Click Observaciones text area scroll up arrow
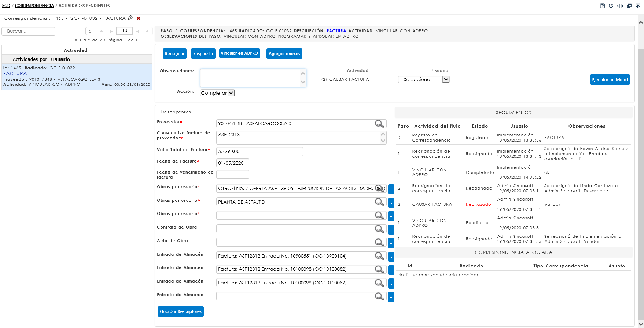The height and width of the screenshot is (328, 644). point(303,73)
